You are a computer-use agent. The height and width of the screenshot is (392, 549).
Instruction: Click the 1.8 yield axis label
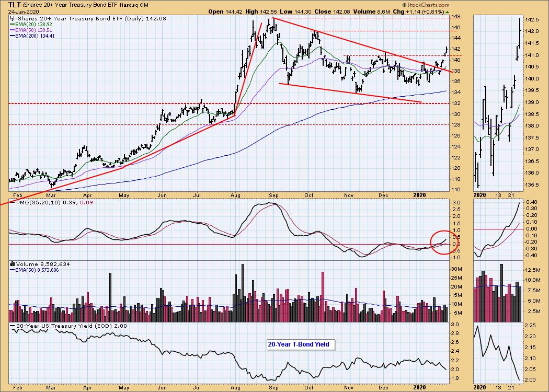tap(454, 378)
